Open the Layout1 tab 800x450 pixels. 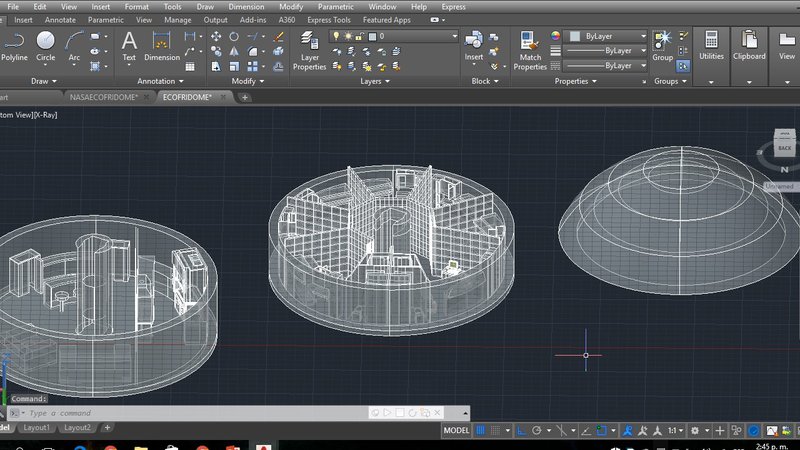click(x=37, y=428)
